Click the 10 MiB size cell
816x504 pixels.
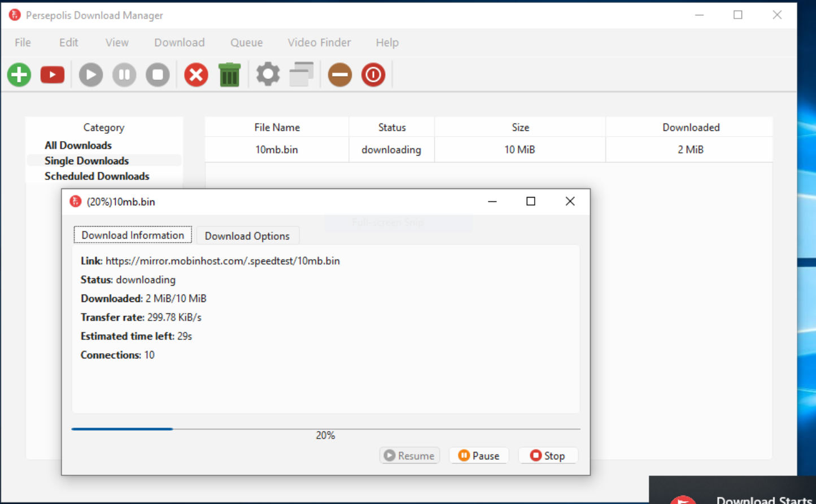[x=520, y=150]
